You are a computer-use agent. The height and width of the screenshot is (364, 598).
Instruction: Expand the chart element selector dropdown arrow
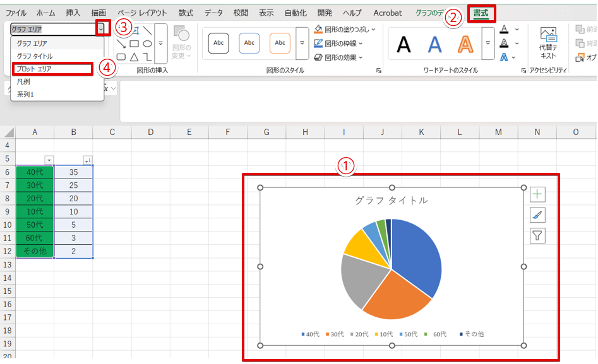(102, 29)
